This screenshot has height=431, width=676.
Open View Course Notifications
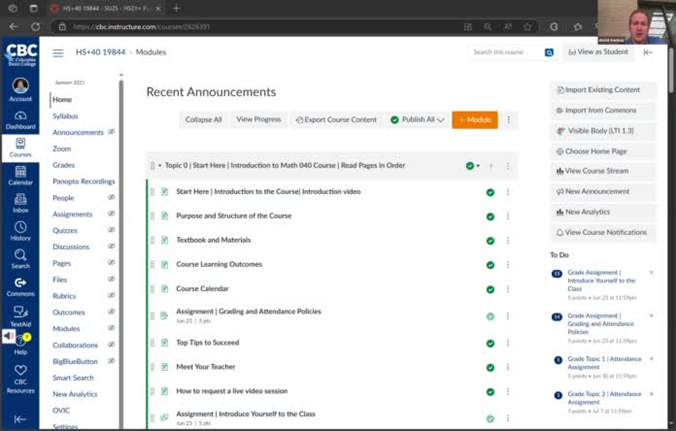point(603,232)
